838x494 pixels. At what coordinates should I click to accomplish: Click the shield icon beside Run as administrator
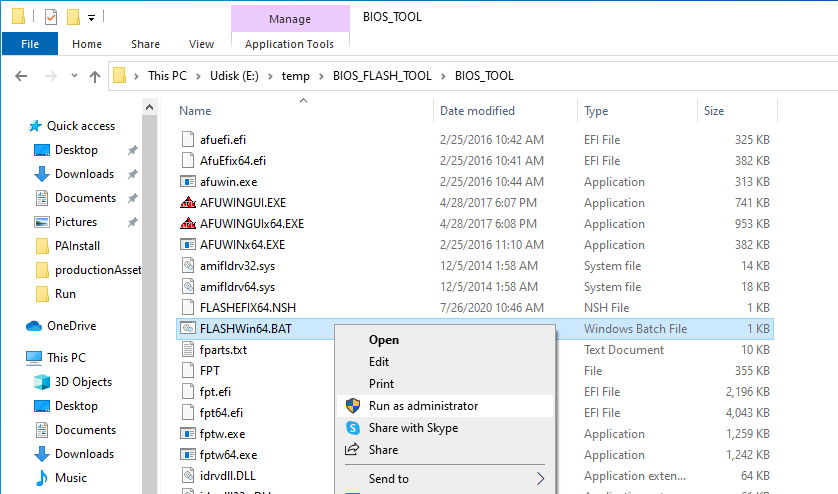[353, 406]
